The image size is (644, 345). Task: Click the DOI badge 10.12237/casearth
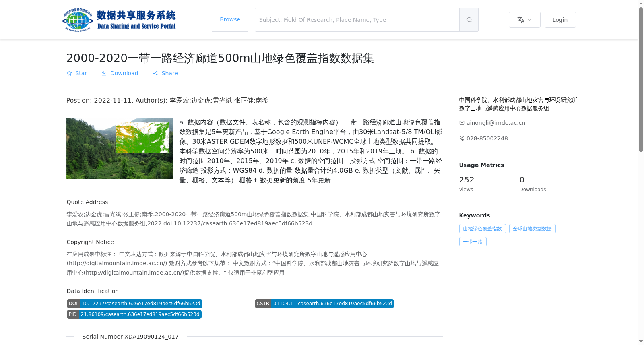(x=134, y=304)
